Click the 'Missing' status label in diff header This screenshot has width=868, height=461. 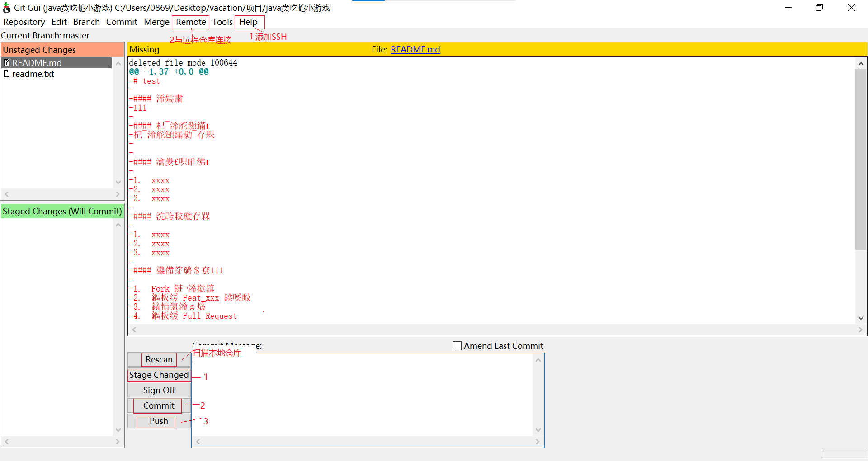[145, 50]
